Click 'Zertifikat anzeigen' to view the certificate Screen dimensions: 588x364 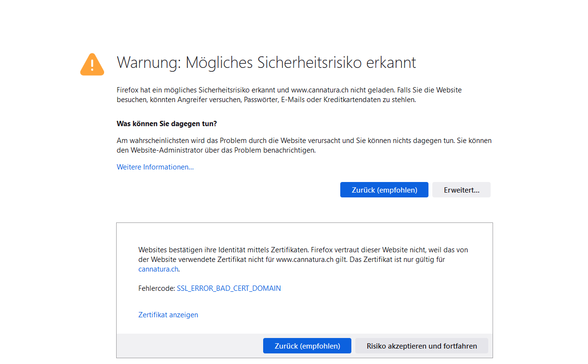click(168, 315)
